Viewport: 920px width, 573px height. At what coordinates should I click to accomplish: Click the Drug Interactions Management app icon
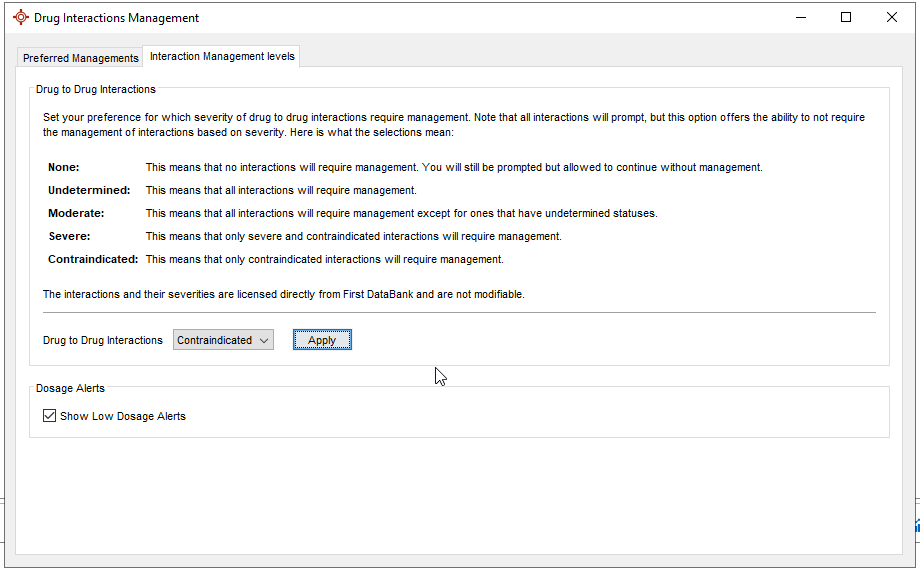tap(20, 18)
